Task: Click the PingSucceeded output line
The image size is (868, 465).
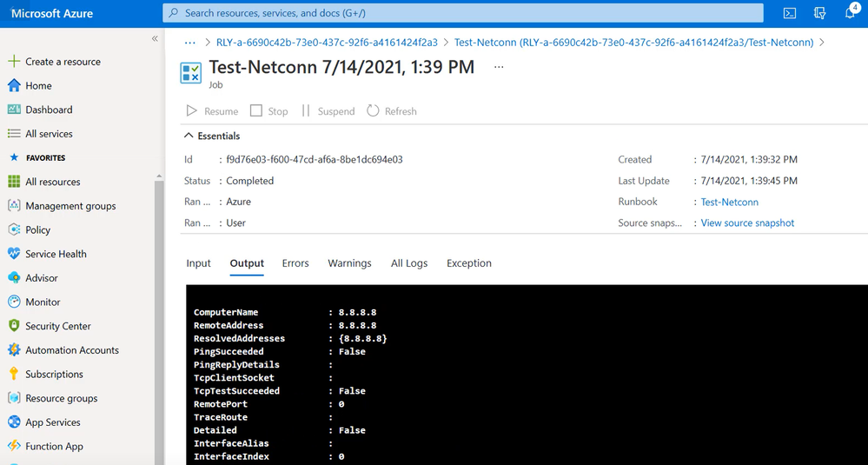Action: point(280,351)
